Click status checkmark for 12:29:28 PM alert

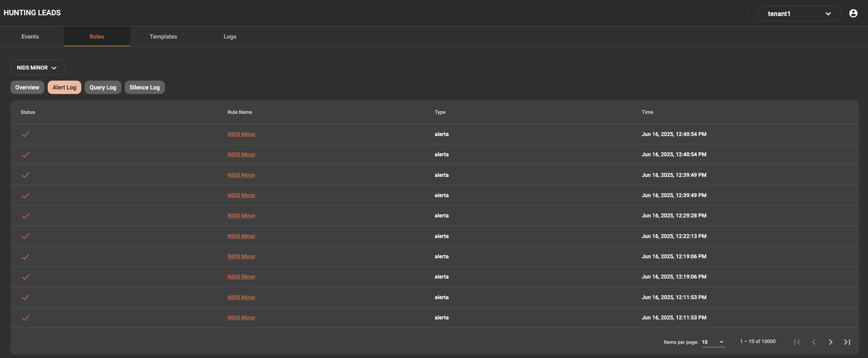coord(26,216)
